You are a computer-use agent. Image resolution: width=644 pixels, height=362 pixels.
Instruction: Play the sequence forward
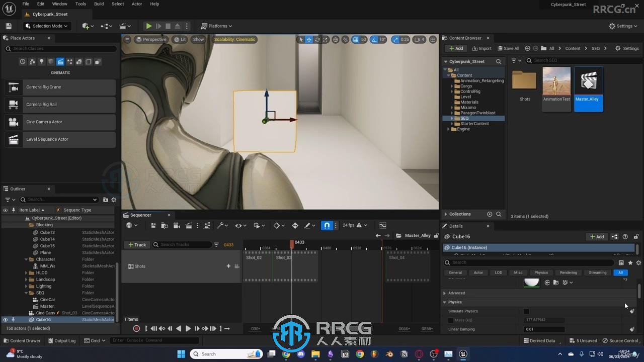point(188,328)
